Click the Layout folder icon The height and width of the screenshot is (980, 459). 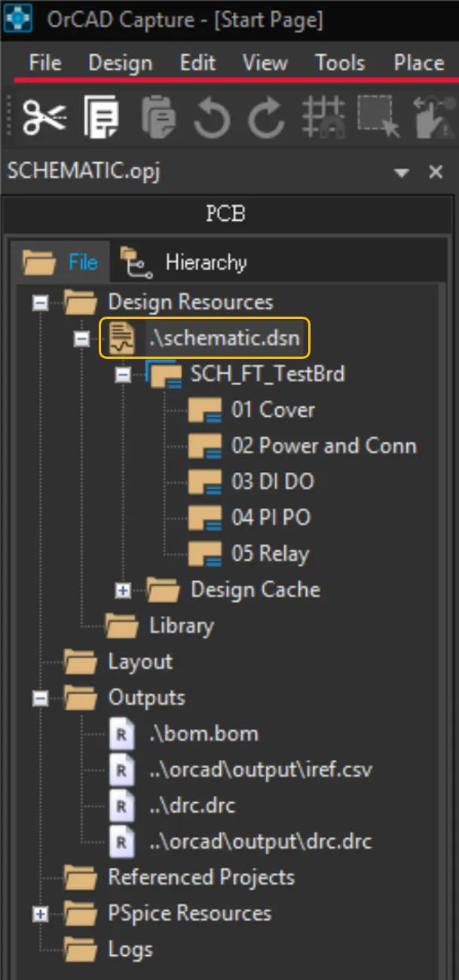81,662
